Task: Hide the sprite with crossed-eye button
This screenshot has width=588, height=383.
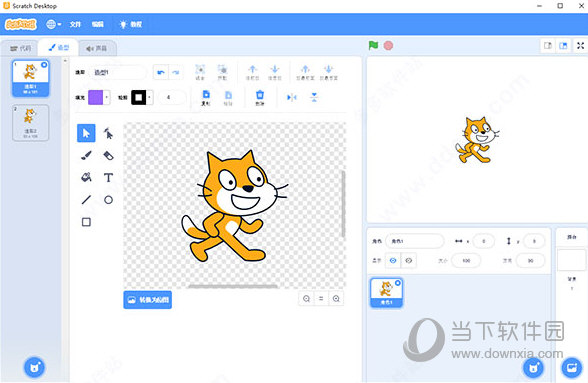Action: point(409,260)
